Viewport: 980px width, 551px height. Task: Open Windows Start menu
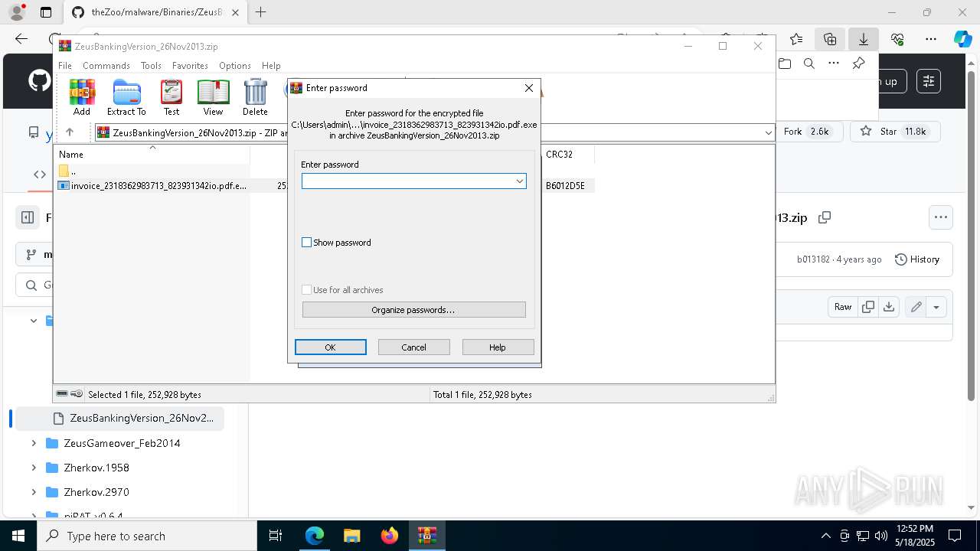pyautogui.click(x=18, y=536)
